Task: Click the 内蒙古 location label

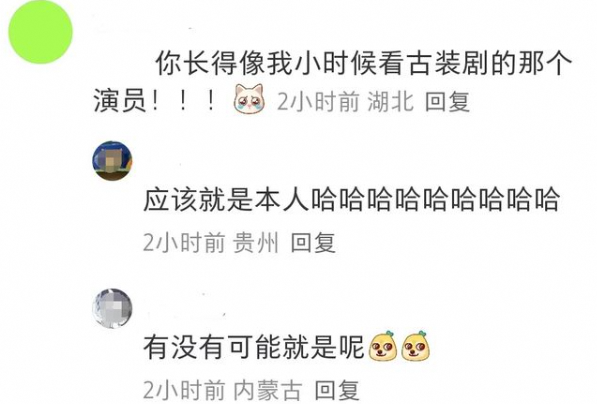Action: [x=268, y=390]
